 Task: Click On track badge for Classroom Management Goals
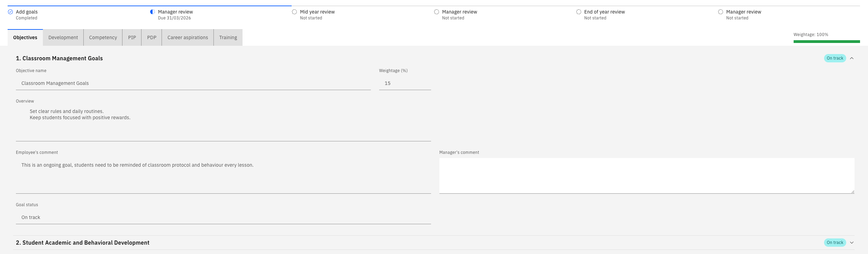click(835, 58)
